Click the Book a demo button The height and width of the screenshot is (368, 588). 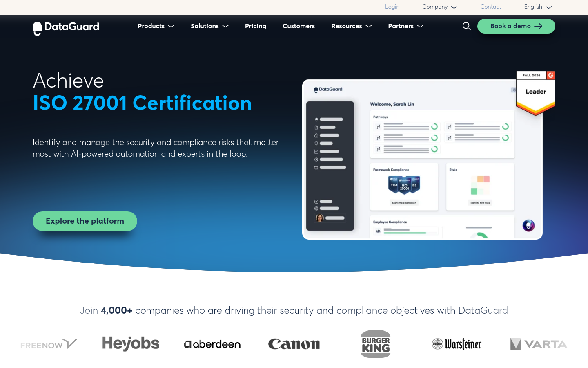516,26
